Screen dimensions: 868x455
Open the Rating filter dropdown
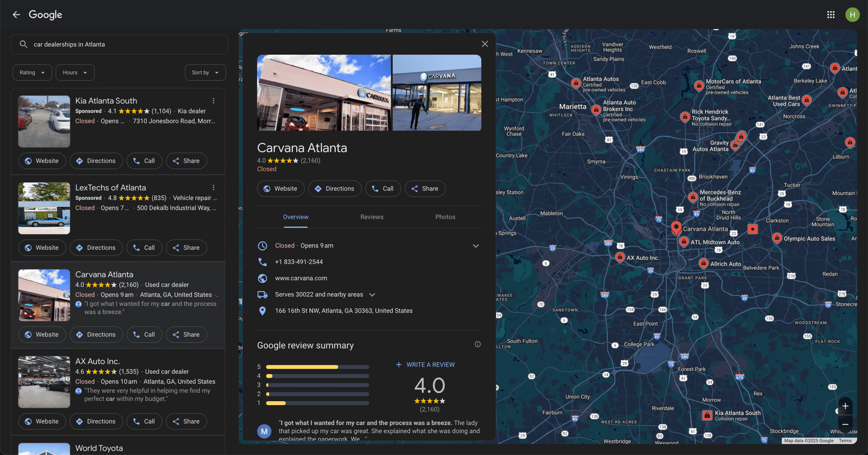[33, 73]
